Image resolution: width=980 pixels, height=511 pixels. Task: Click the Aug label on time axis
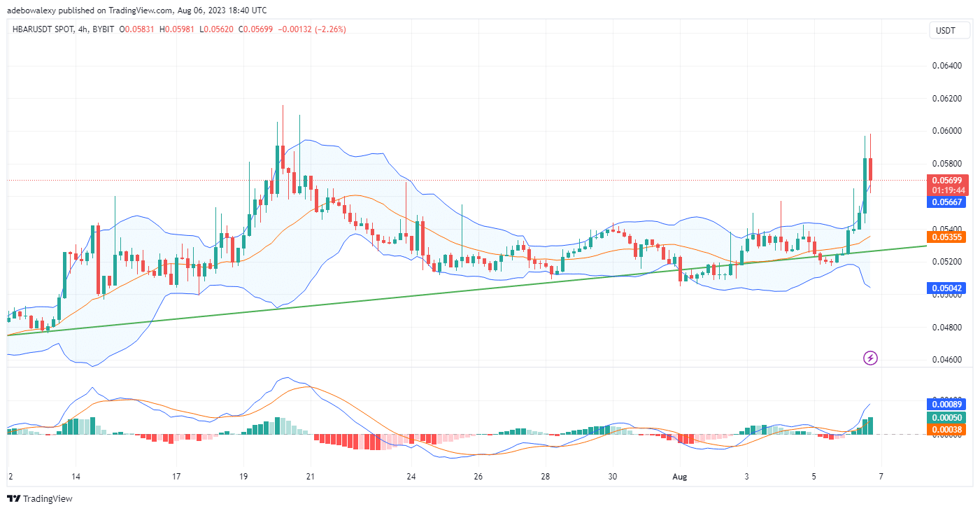point(680,476)
